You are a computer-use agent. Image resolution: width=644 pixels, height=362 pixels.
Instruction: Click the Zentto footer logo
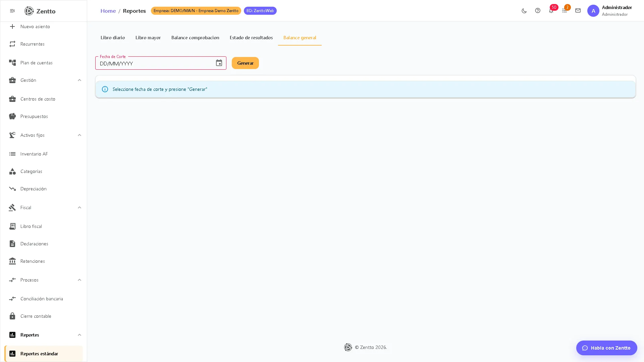[348, 347]
